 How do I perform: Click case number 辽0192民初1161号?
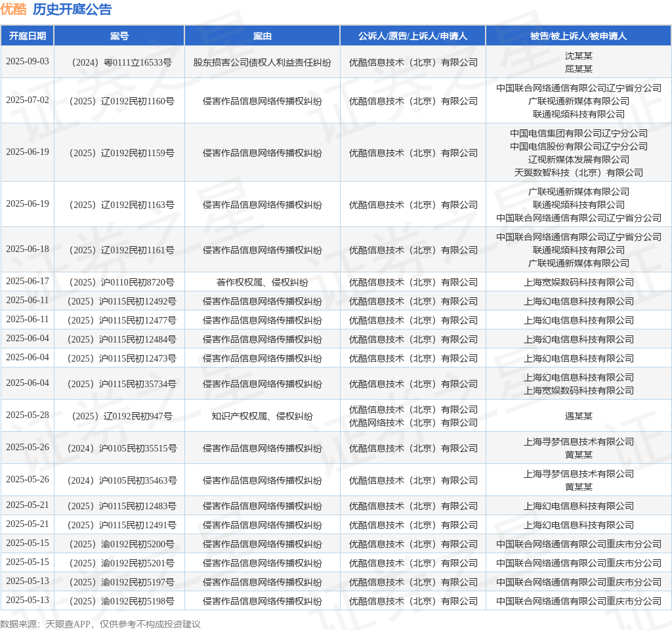[121, 250]
